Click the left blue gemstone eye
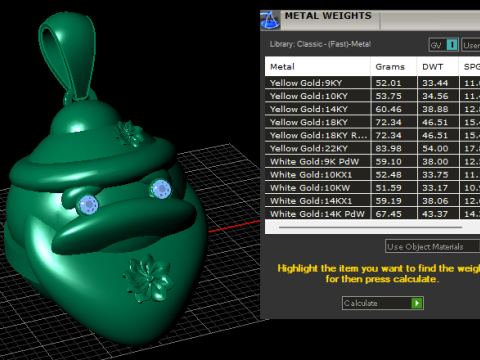 [x=88, y=204]
